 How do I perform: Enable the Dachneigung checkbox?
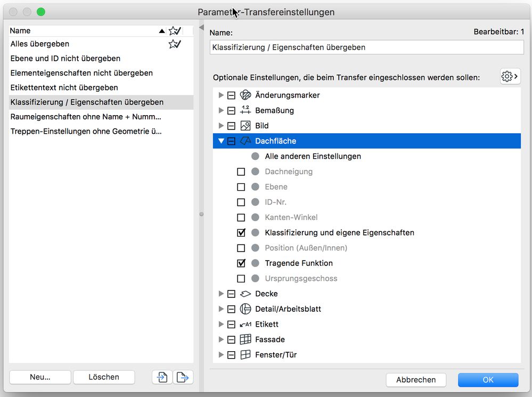pos(242,172)
